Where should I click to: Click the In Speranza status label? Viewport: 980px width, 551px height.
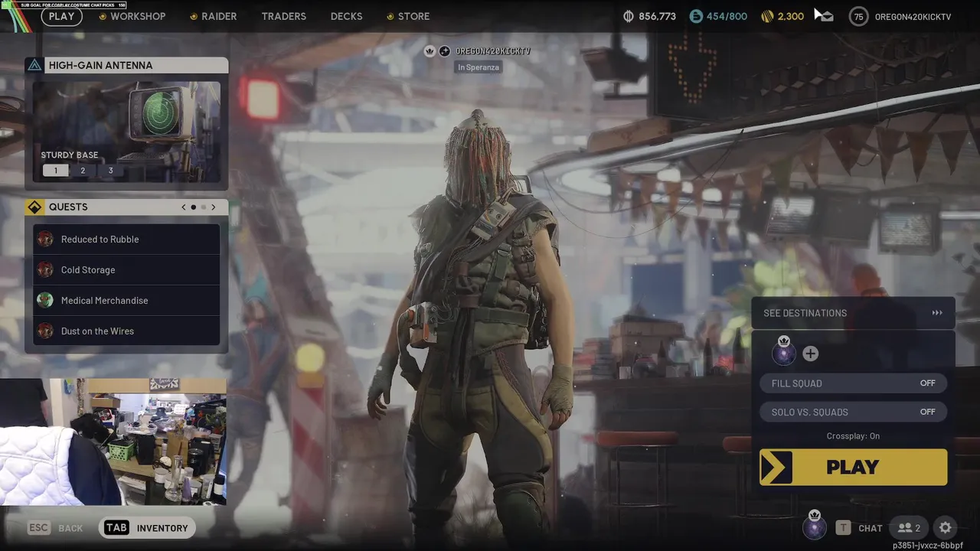coord(479,67)
